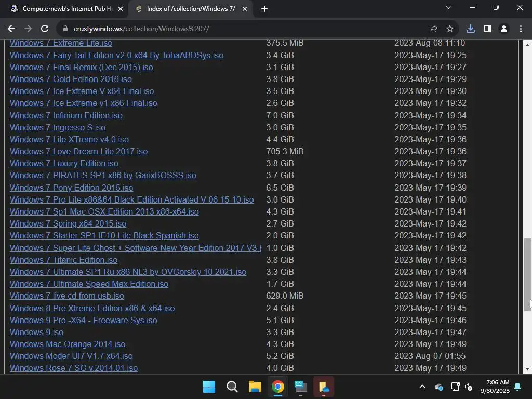Screen dimensions: 532x399
Task: View site information via lock icon
Action: (x=65, y=29)
